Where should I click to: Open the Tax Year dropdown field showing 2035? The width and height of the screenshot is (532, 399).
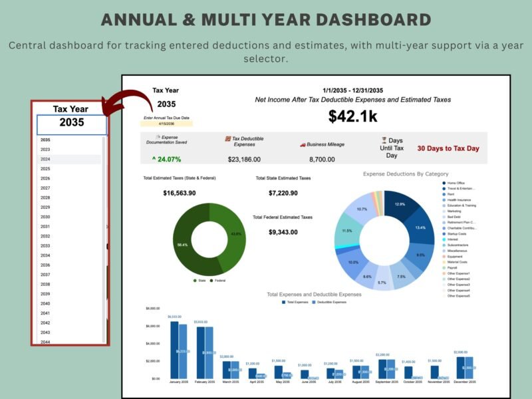pyautogui.click(x=72, y=125)
